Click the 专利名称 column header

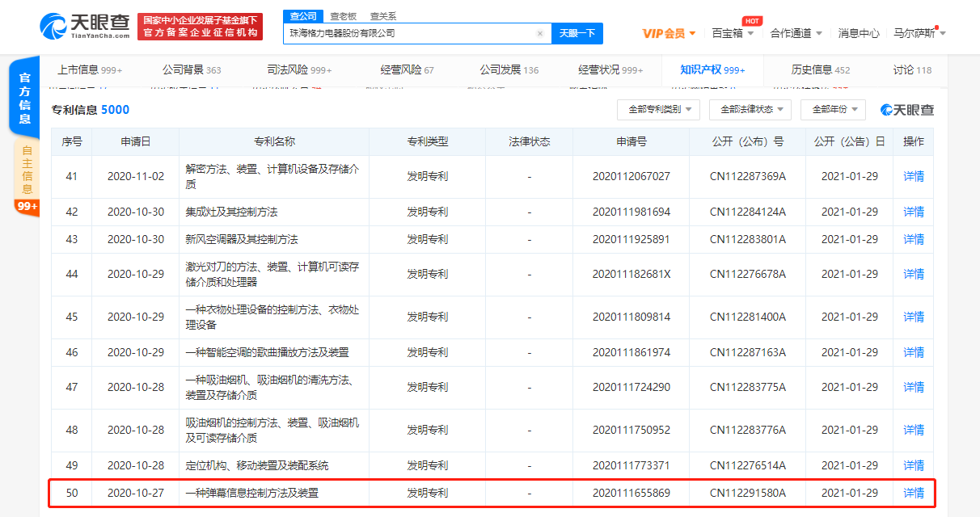tap(274, 141)
